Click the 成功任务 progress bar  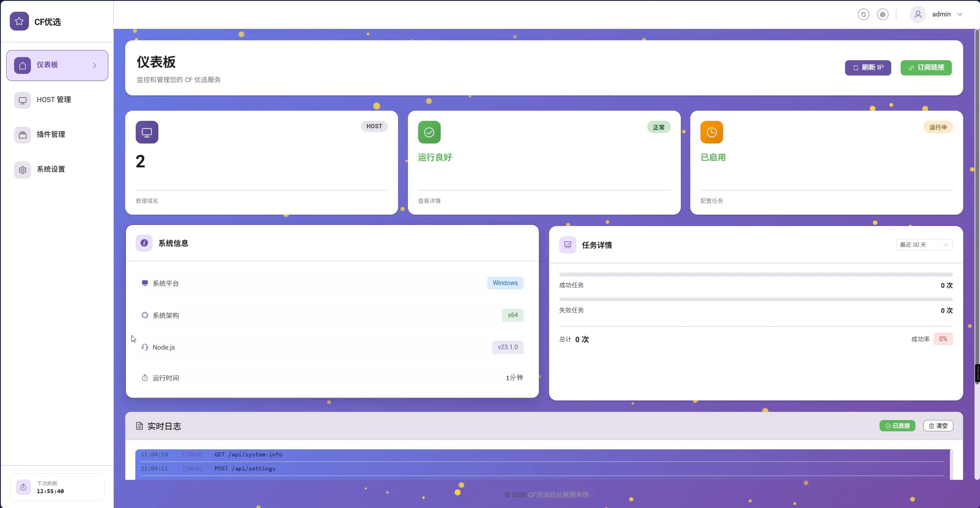[756, 275]
